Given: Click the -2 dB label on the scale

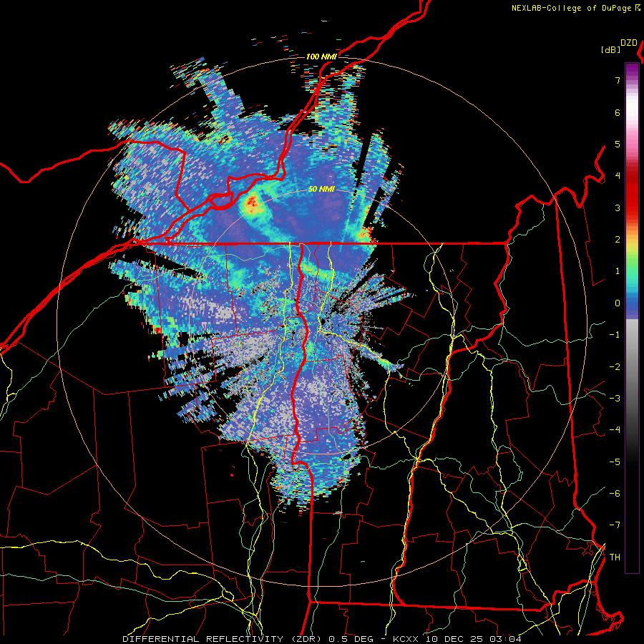Looking at the screenshot, I should point(615,367).
